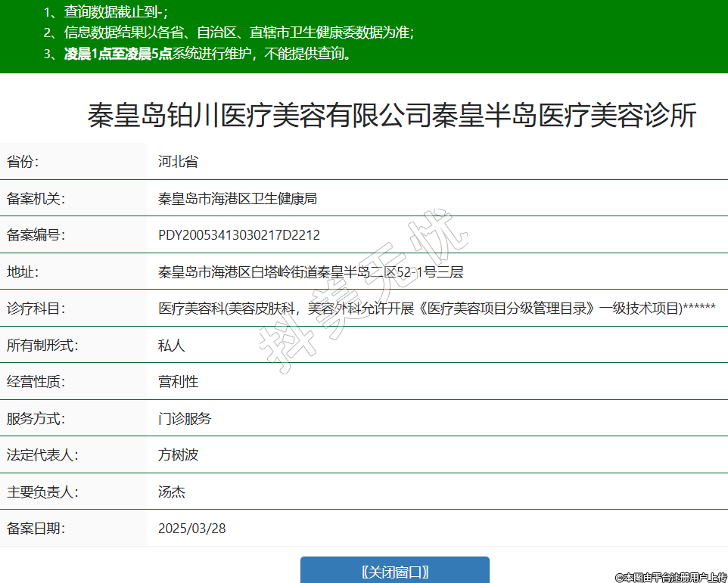Select legal representative name 方树波

(x=178, y=455)
